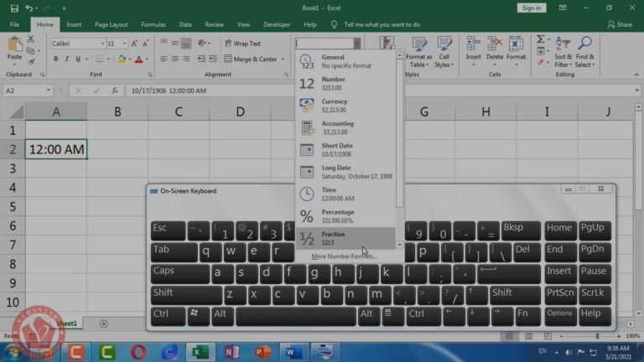Click the Decrease Indent icon
The height and width of the screenshot is (362, 644).
[x=201, y=59]
